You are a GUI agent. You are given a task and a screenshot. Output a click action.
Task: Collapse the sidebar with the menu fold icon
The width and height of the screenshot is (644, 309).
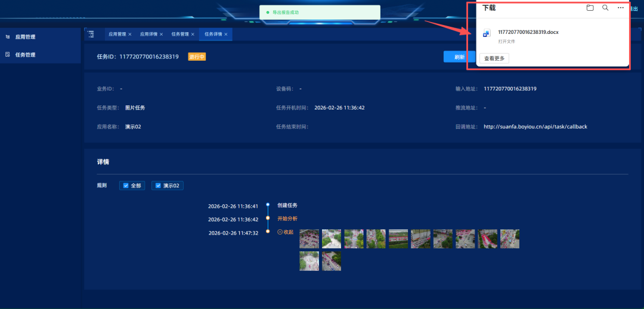click(91, 35)
